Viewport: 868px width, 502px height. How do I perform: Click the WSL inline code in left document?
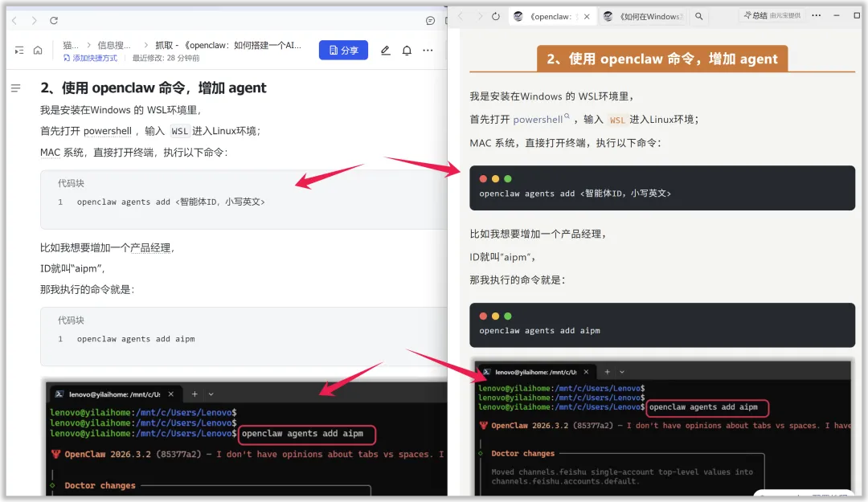[178, 131]
